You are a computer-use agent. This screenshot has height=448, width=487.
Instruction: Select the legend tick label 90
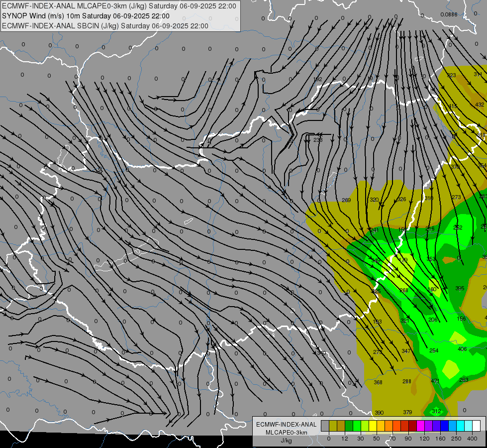[x=408, y=439]
